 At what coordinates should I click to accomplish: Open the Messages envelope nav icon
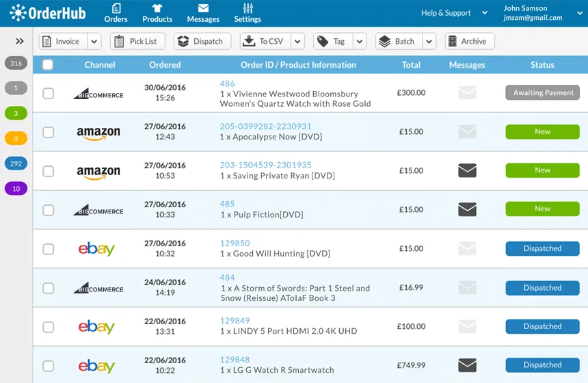point(203,8)
